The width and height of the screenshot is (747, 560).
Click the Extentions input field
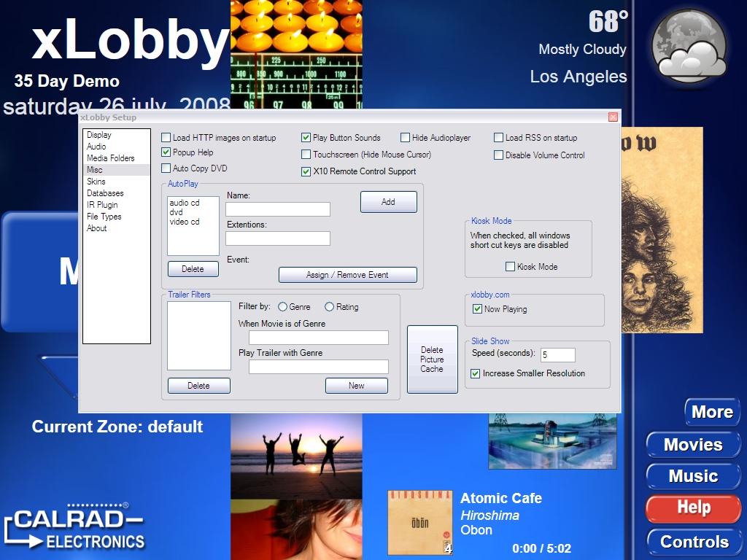(x=278, y=238)
